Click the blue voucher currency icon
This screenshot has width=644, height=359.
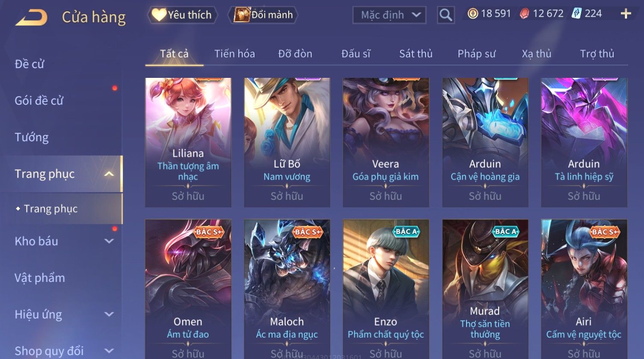pyautogui.click(x=576, y=14)
